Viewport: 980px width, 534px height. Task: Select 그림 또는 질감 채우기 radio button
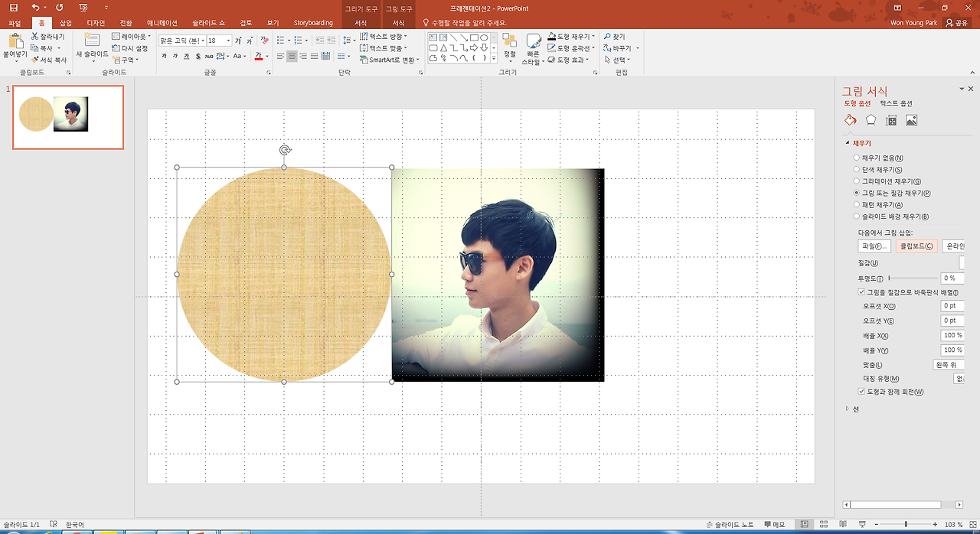pos(857,194)
